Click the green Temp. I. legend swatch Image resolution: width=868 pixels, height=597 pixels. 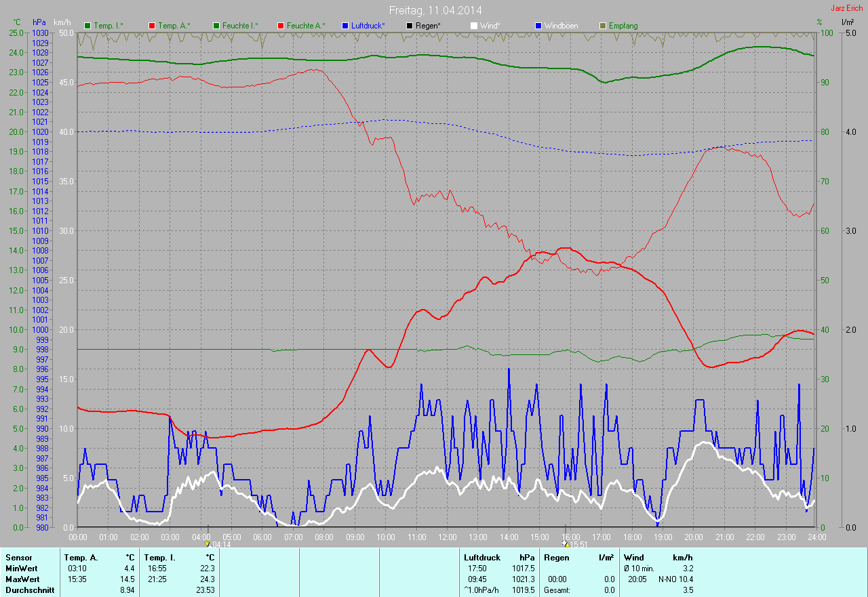pyautogui.click(x=87, y=26)
